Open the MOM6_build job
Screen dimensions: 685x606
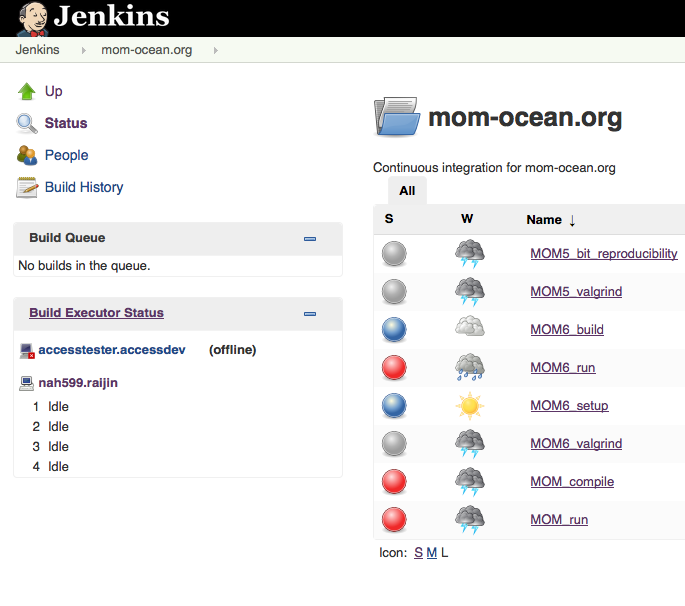pos(567,329)
